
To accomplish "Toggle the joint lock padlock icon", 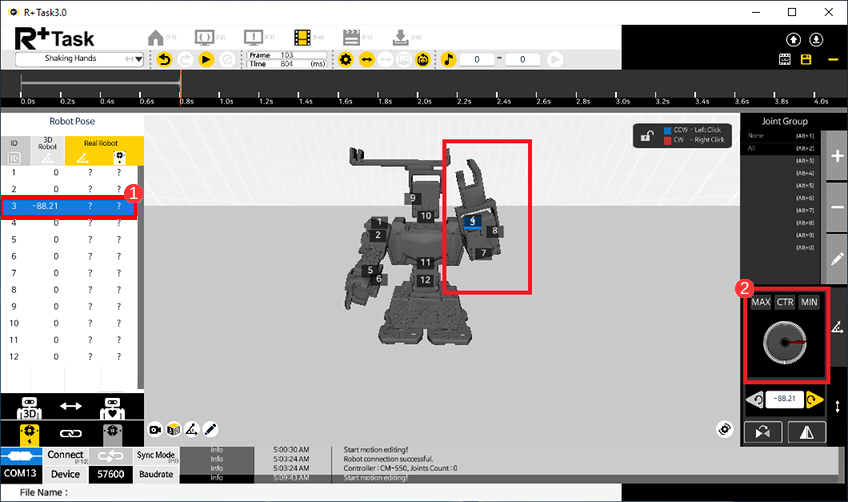I will tap(649, 136).
